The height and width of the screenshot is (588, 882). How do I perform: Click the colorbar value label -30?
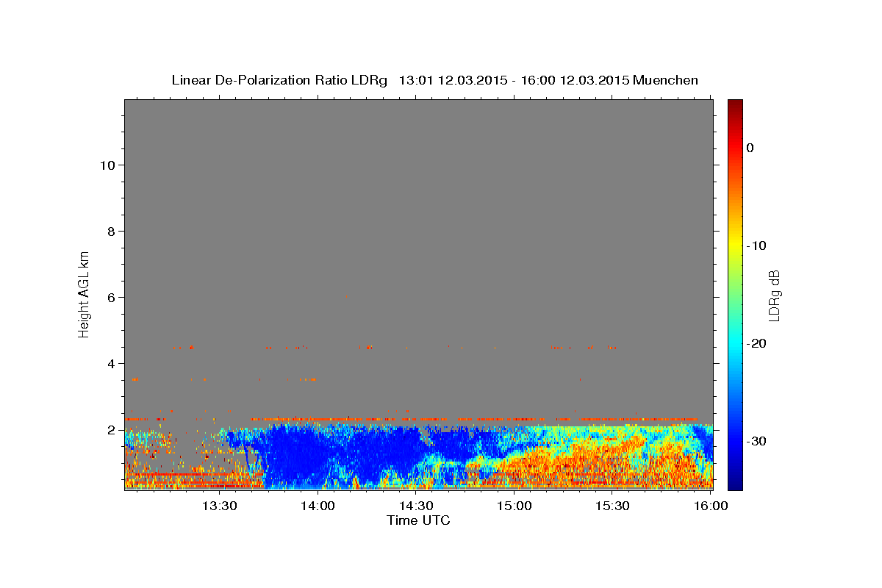(756, 441)
